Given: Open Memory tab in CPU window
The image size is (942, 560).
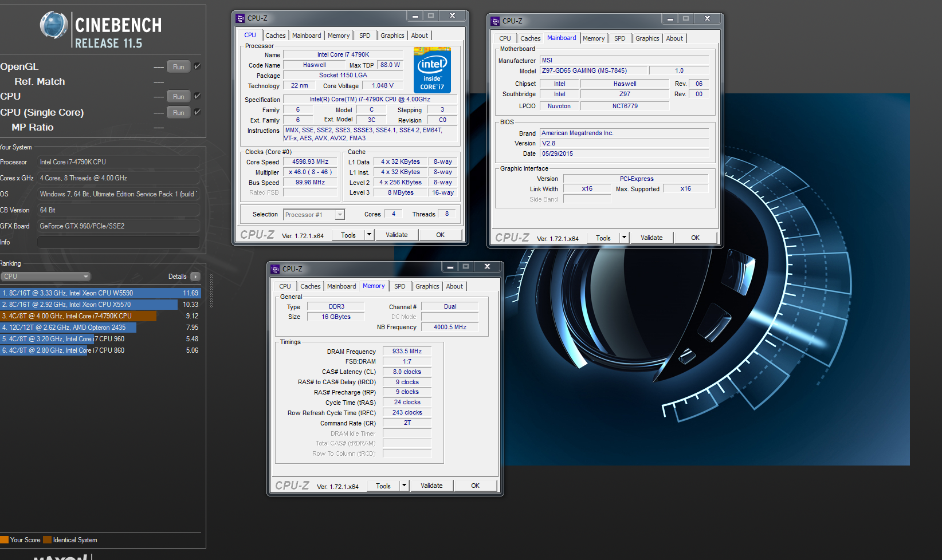Looking at the screenshot, I should 339,36.
